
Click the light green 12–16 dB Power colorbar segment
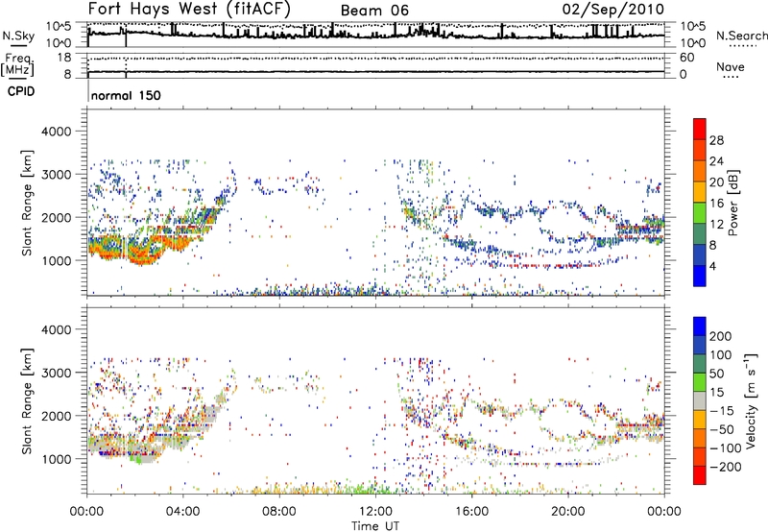point(700,213)
